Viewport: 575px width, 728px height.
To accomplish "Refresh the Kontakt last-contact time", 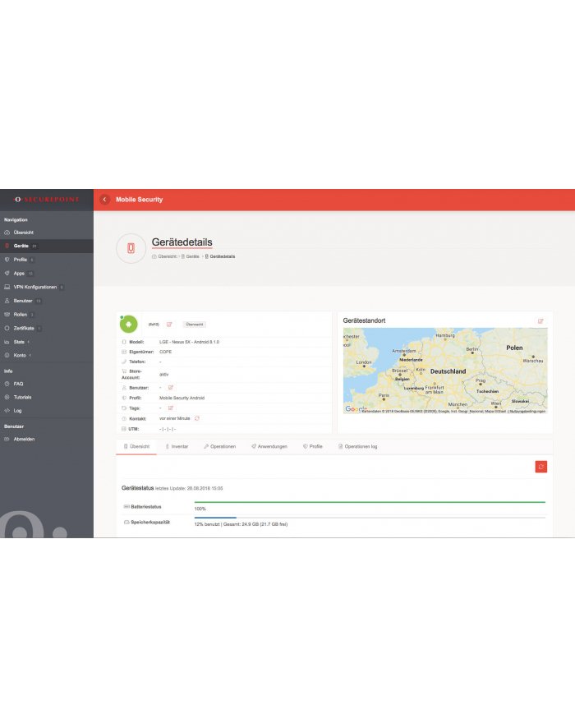I will coord(197,418).
